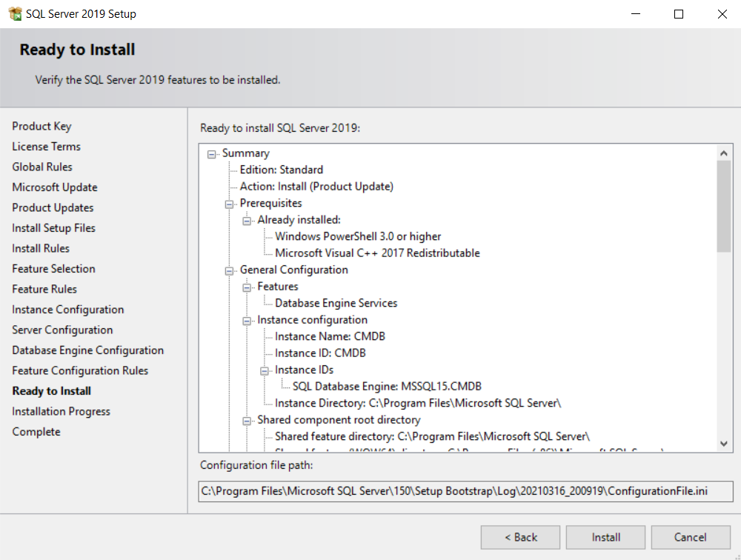This screenshot has width=741, height=560.
Task: Open Feature Selection step
Action: click(x=53, y=268)
